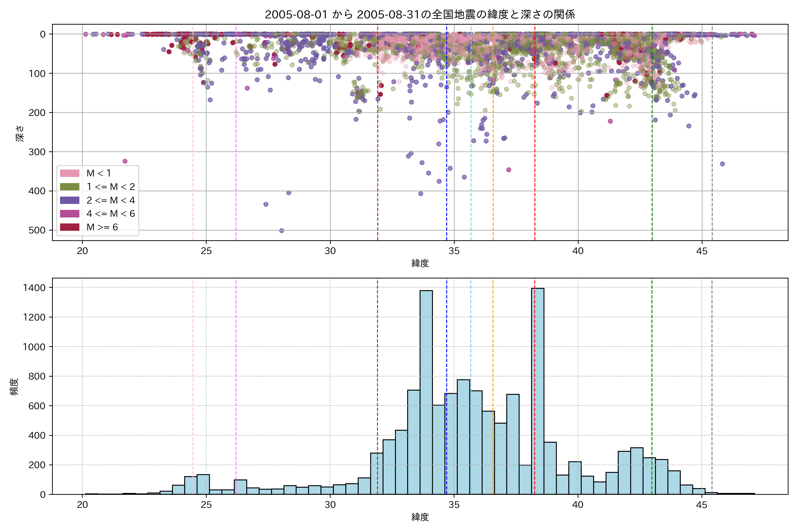Click the '500' depth tick label on the scatter plot
798x532 pixels.
point(37,230)
